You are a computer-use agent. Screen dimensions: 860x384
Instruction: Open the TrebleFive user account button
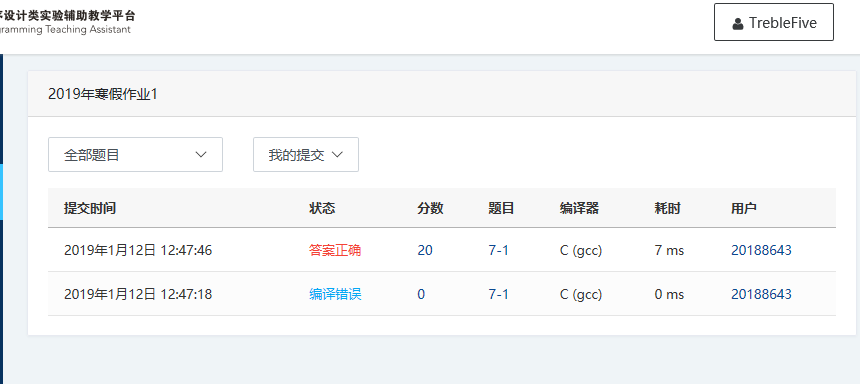click(x=773, y=22)
